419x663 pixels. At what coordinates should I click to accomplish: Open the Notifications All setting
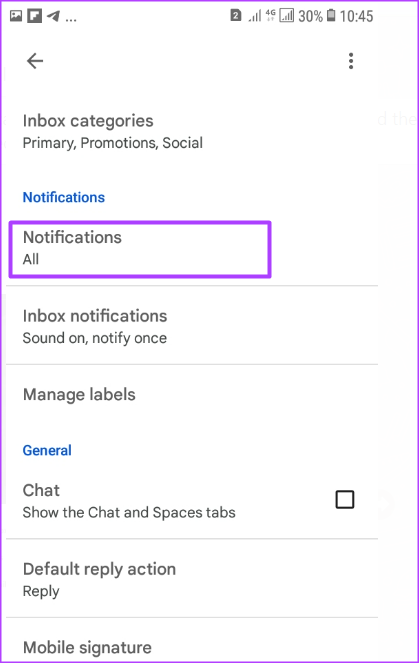pos(140,249)
